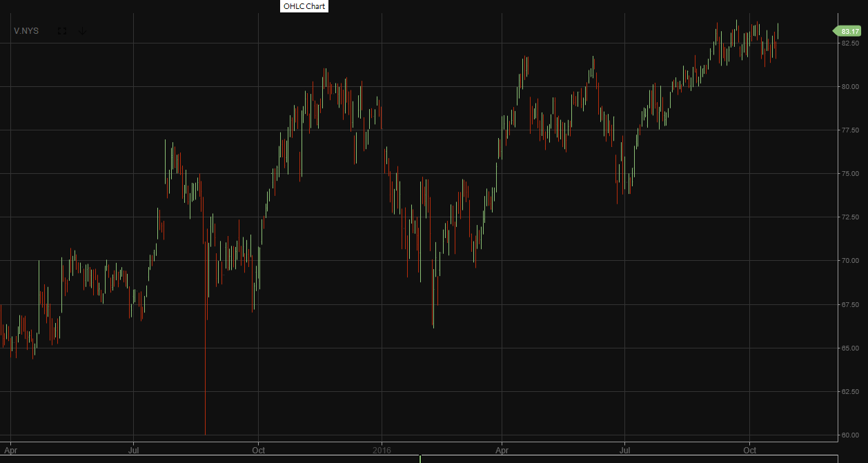Click the 65.00 price axis label
Viewport: 868px width, 463px height.
point(849,348)
